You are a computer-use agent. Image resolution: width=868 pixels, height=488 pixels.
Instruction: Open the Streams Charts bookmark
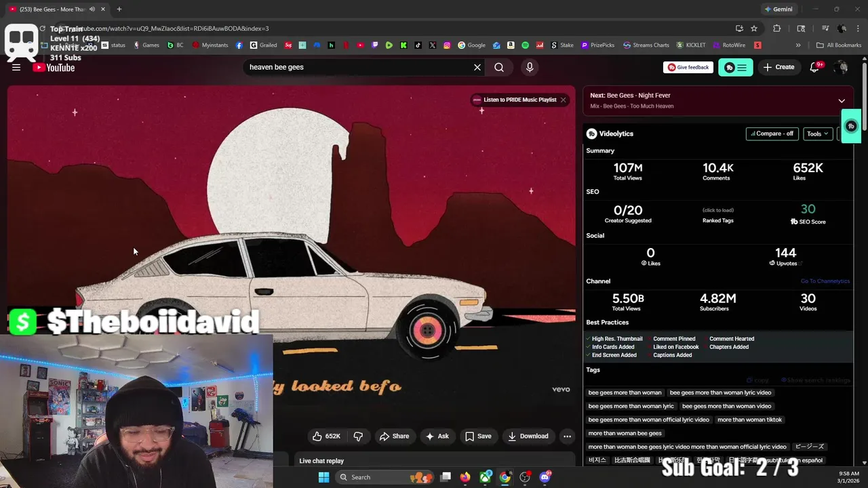(646, 45)
